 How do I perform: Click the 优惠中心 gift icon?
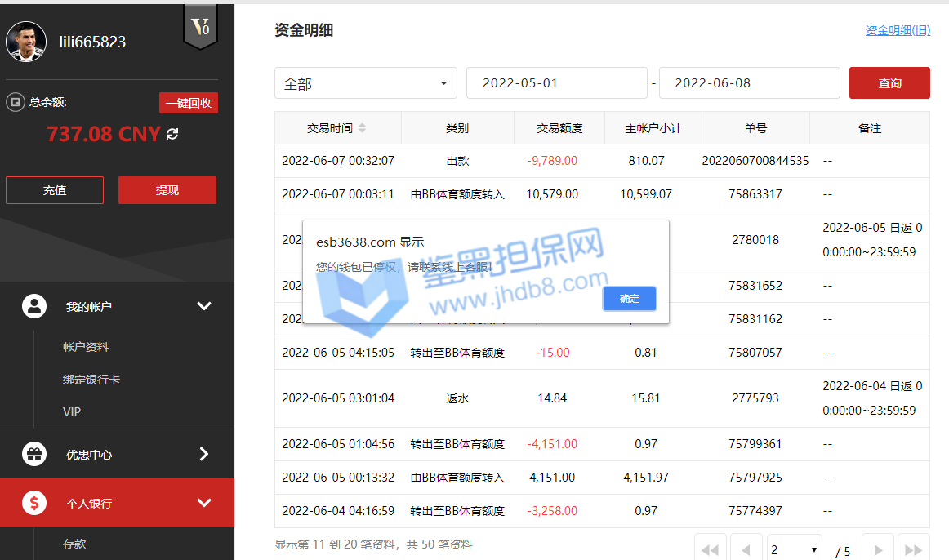click(34, 454)
